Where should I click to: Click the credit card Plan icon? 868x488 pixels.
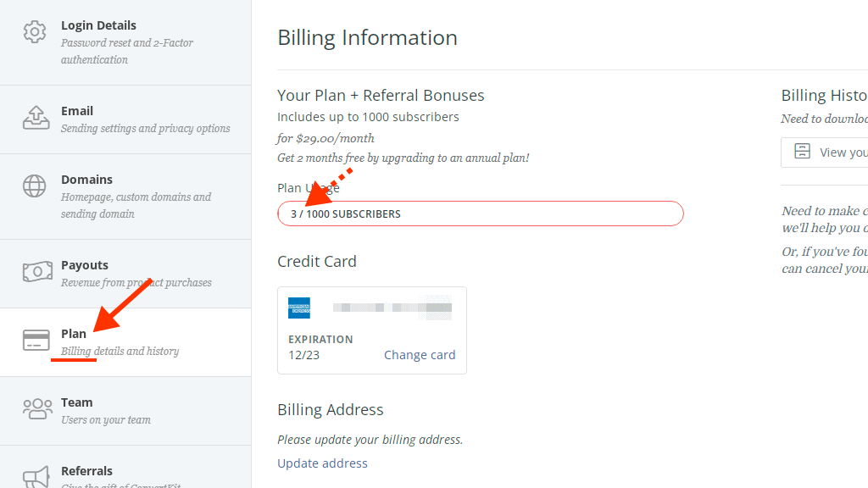click(x=36, y=341)
